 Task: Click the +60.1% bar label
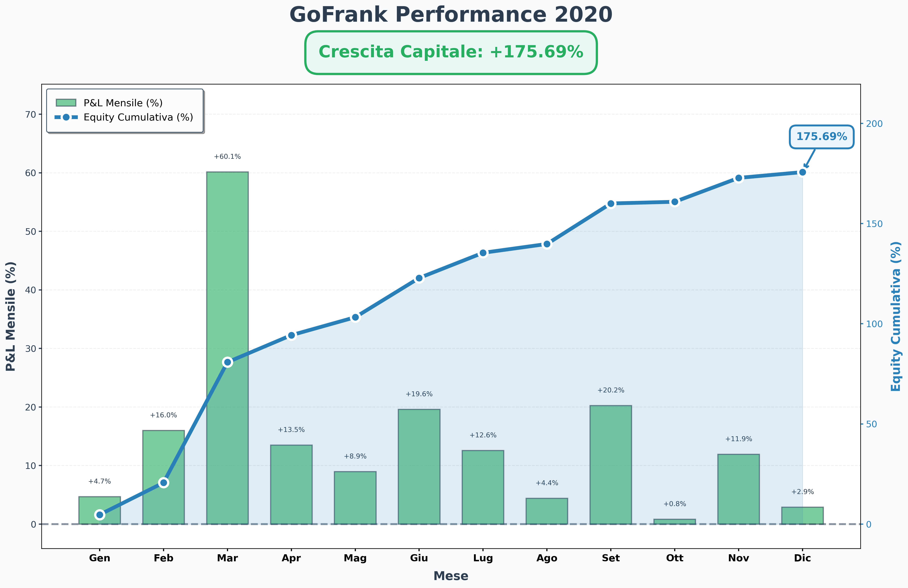pyautogui.click(x=227, y=157)
